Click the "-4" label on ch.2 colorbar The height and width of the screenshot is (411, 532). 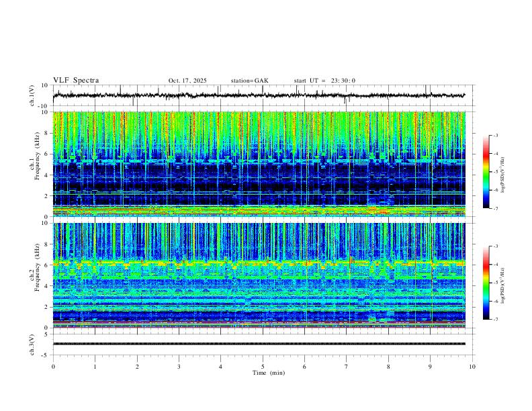[x=496, y=265]
